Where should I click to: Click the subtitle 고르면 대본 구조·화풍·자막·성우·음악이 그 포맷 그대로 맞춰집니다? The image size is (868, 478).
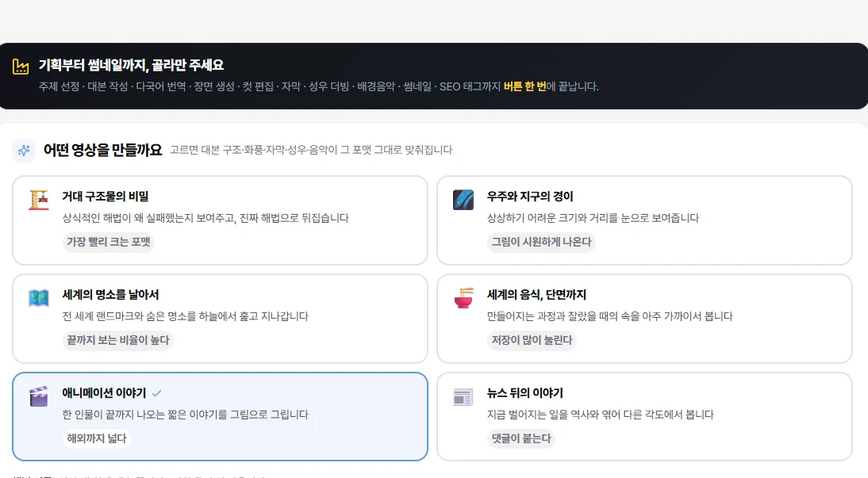pos(311,150)
